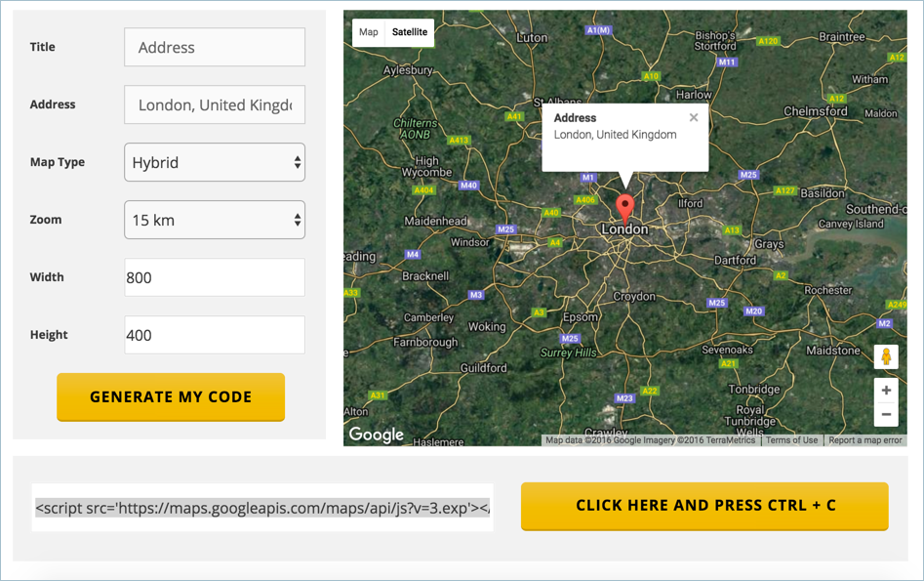
Task: Expand the Zoom 15 km dropdown
Action: tap(215, 220)
